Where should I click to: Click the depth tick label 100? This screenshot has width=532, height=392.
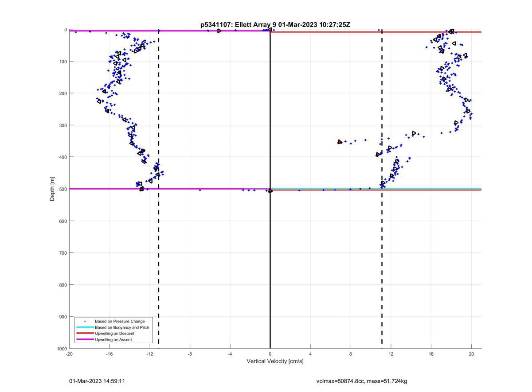[x=63, y=62]
